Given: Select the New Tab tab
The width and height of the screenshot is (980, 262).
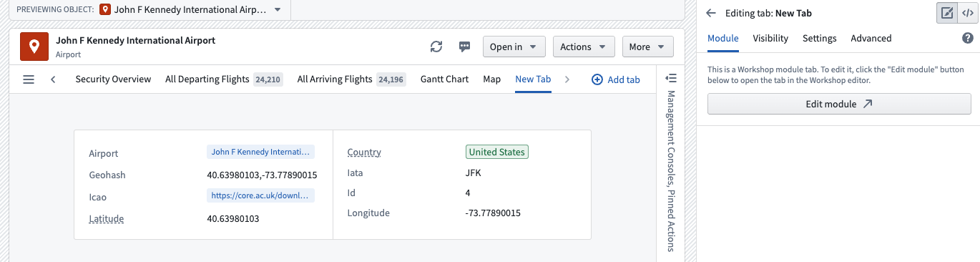Looking at the screenshot, I should (533, 79).
